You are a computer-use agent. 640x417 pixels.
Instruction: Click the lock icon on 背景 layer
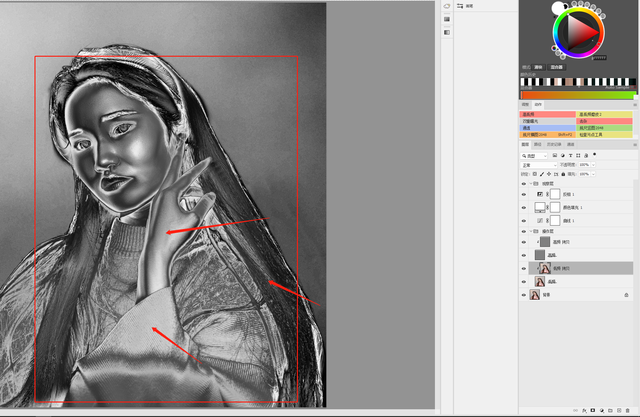627,295
